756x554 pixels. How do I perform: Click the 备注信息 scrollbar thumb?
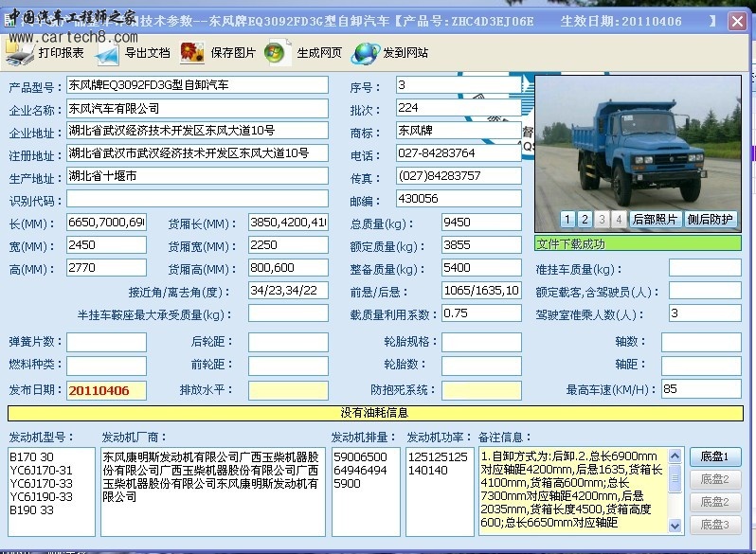click(x=675, y=478)
